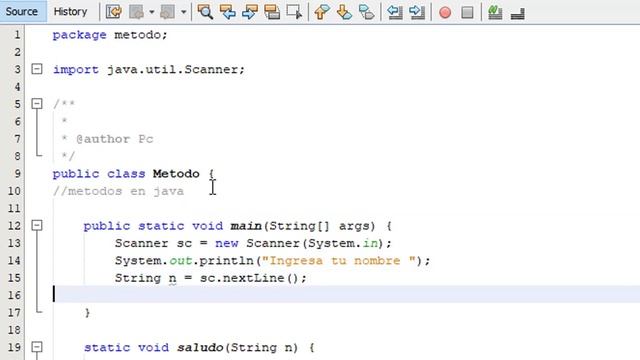Click the greyed Back navigation icon
This screenshot has width=640, height=360.
pyautogui.click(x=136, y=12)
